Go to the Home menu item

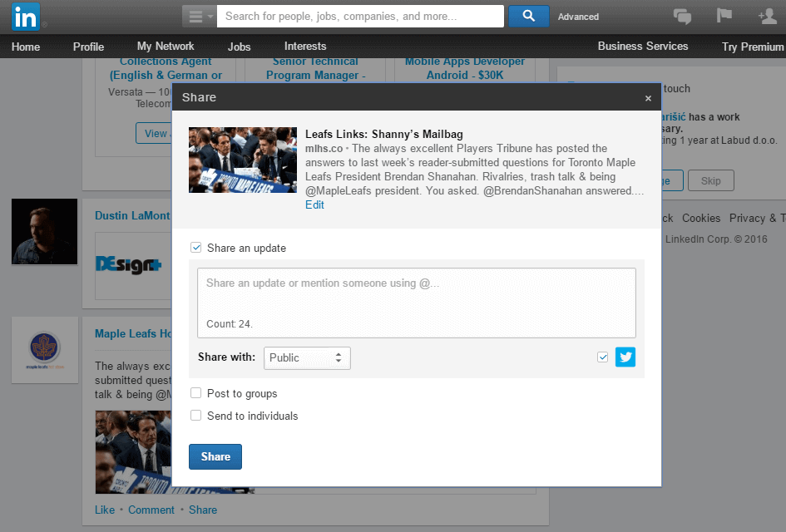pos(26,47)
